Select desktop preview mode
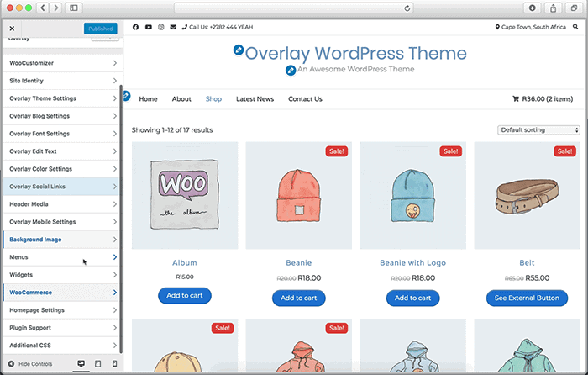 point(81,363)
